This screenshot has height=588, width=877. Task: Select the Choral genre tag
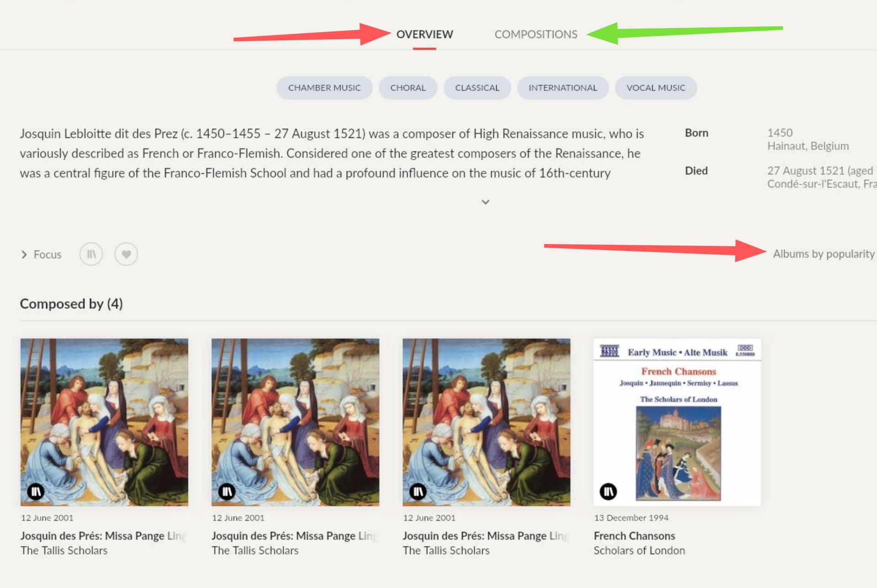click(x=408, y=88)
